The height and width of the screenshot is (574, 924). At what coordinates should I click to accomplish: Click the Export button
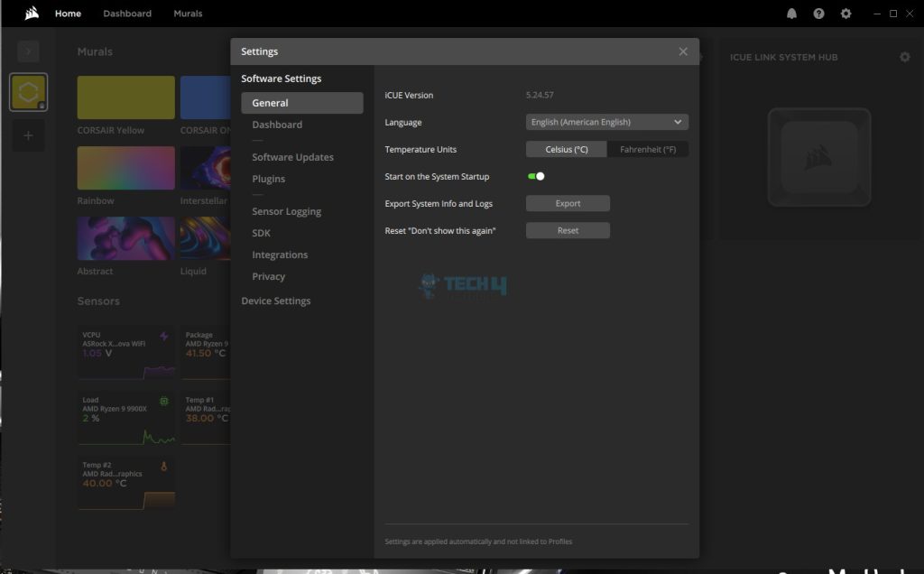tap(568, 203)
